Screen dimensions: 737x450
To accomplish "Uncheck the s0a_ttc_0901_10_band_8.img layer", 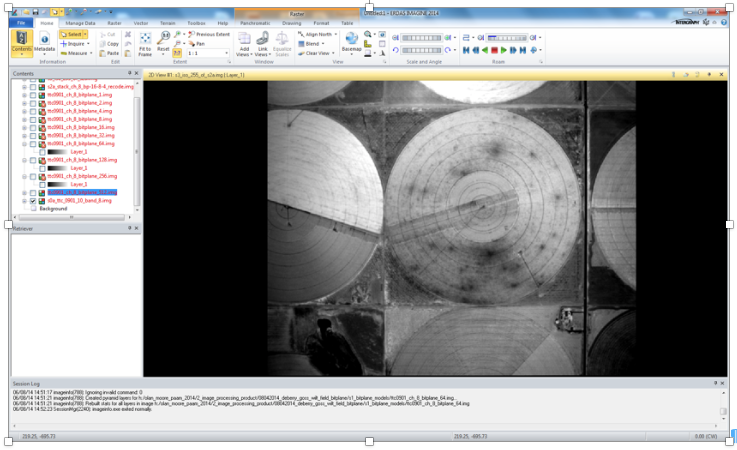I will [33, 201].
